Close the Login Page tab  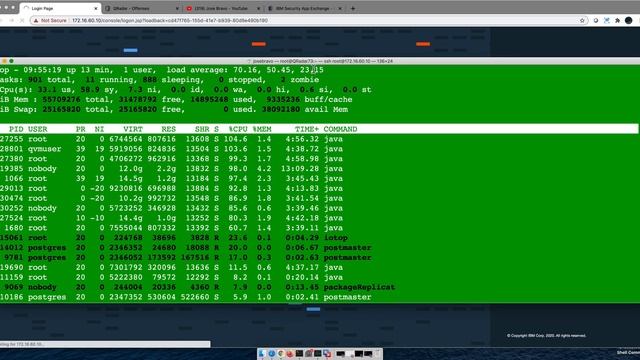click(96, 8)
